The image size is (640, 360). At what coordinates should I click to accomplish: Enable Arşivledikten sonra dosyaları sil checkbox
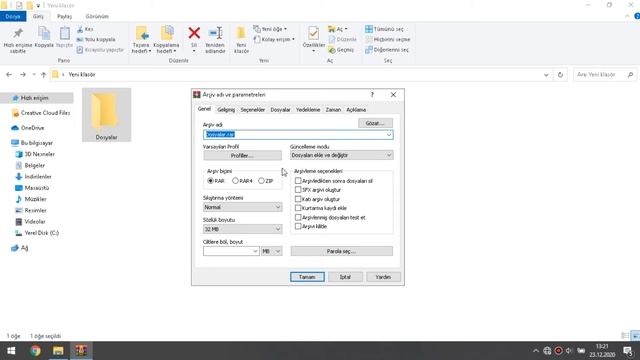click(x=298, y=181)
